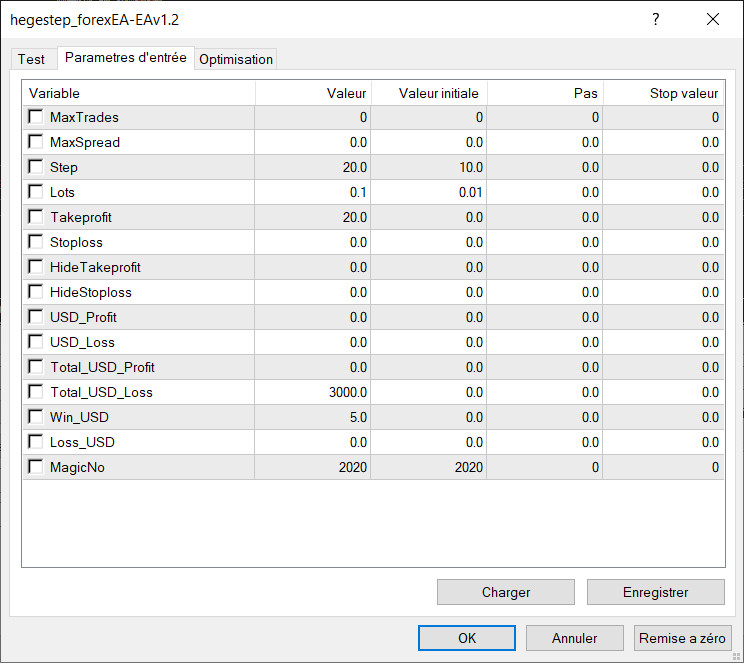Close the hegestep_forexEA dialog window
This screenshot has width=744, height=663.
713,19
